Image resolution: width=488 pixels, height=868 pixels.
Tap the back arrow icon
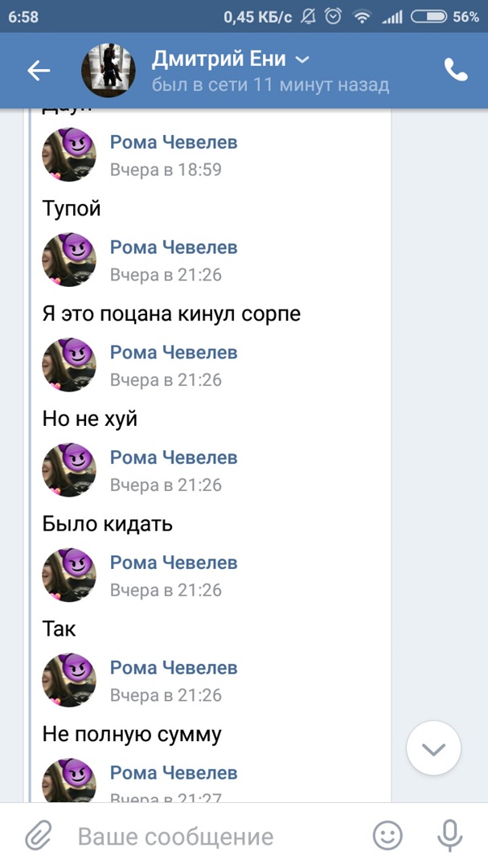39,71
